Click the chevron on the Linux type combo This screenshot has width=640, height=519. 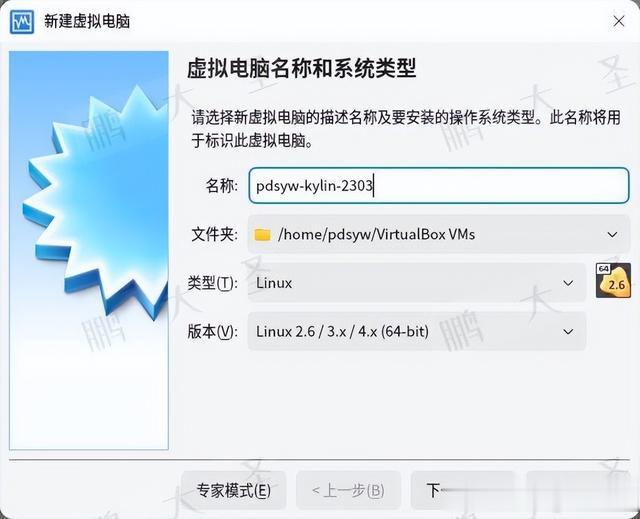click(568, 283)
